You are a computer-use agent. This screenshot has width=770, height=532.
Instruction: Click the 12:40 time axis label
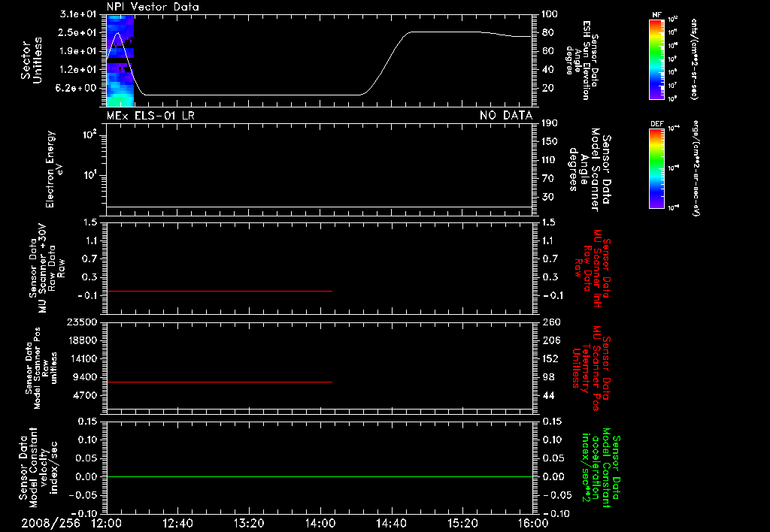tap(177, 523)
